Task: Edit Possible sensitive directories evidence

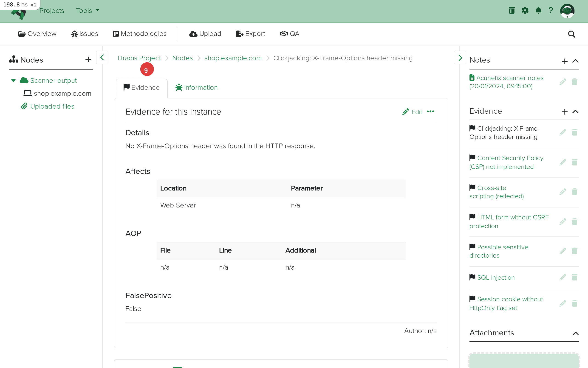Action: pos(563,251)
